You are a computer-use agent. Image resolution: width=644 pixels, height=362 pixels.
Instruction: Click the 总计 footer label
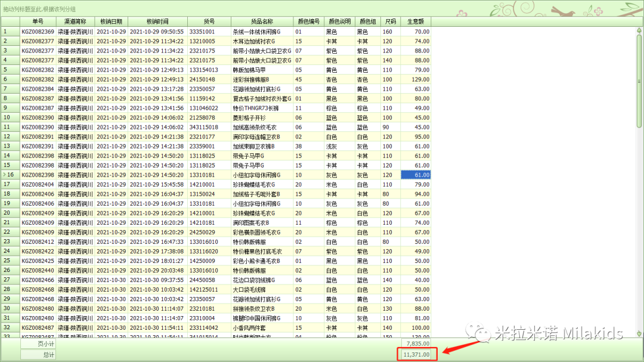tap(38, 355)
